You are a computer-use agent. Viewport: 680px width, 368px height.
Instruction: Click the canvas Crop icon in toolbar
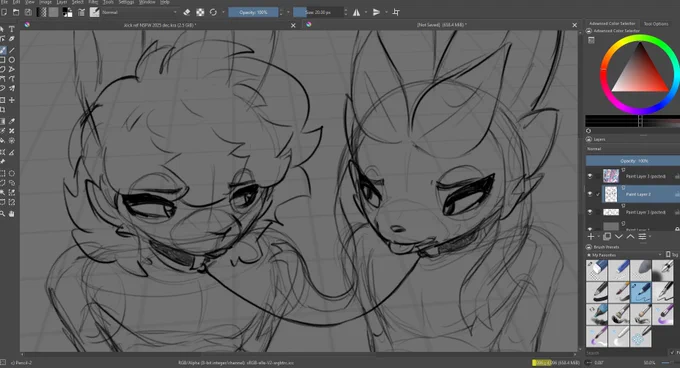(x=396, y=12)
